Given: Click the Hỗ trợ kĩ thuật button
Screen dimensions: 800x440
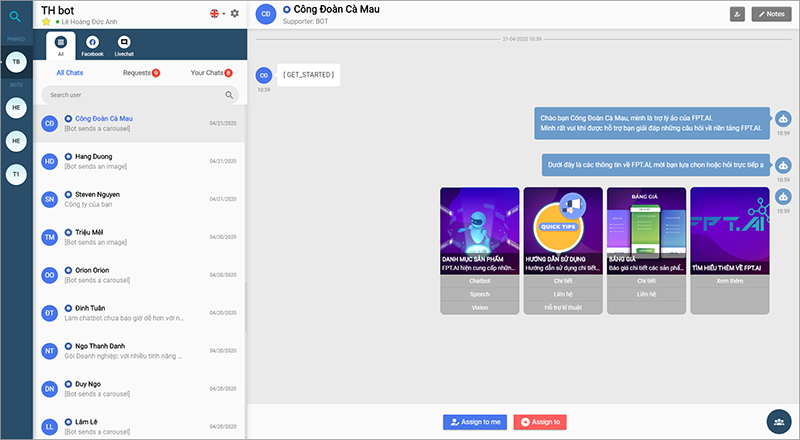Looking at the screenshot, I should point(563,308).
